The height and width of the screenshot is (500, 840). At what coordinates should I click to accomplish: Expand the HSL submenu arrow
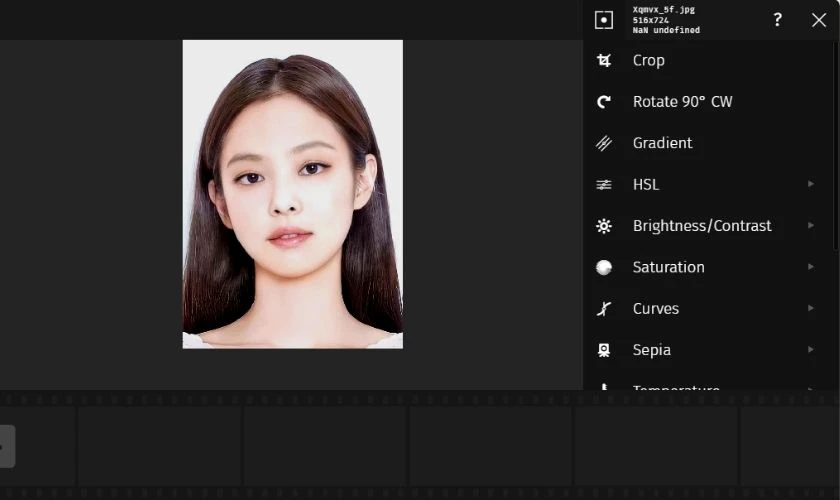coord(811,184)
